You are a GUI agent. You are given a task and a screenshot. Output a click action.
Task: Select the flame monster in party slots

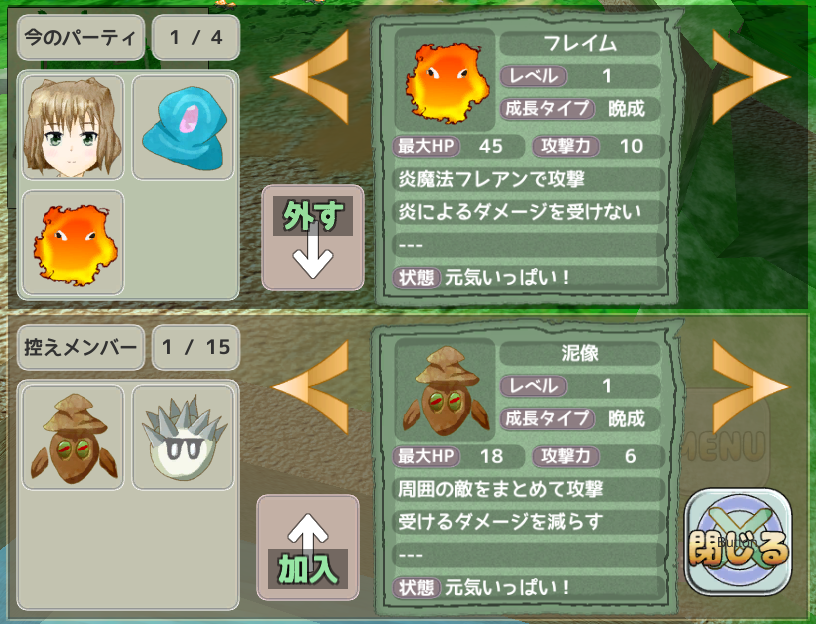pyautogui.click(x=73, y=243)
